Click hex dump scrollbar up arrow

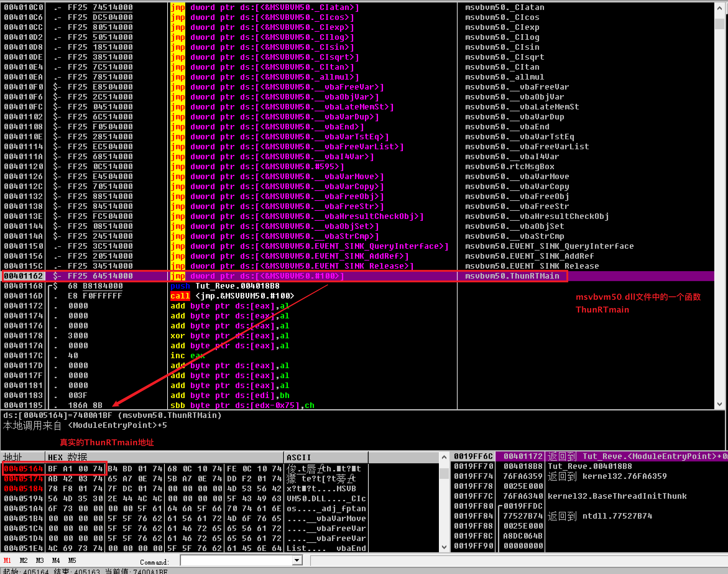point(444,457)
